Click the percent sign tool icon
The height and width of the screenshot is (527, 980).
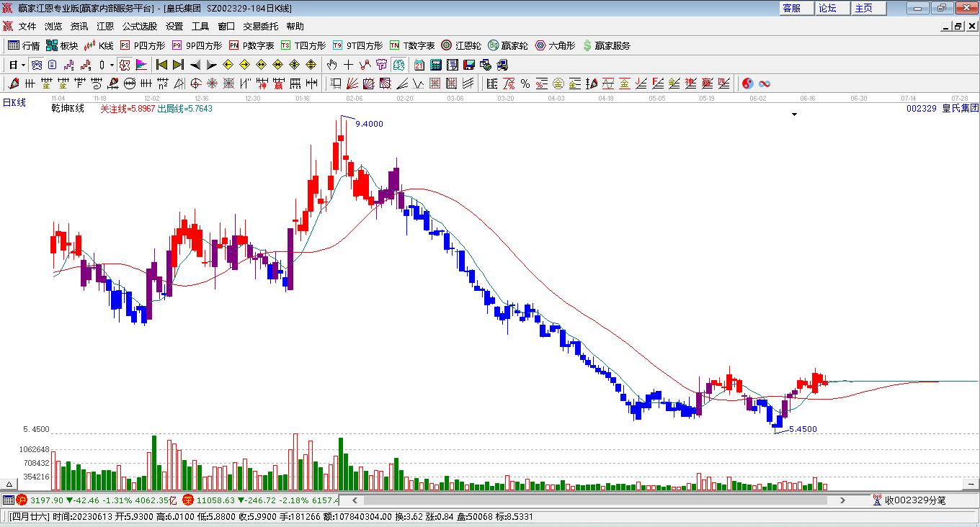tap(525, 84)
